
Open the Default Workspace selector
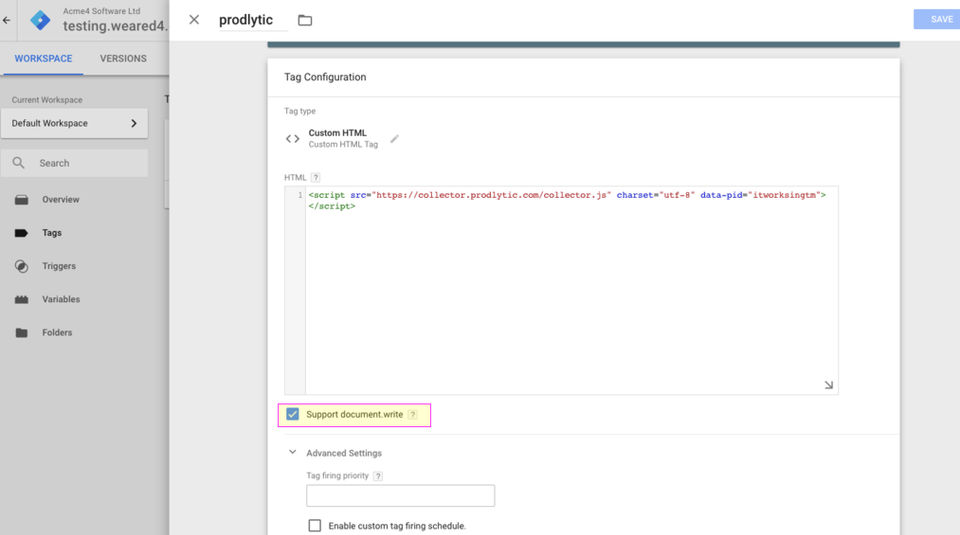tap(74, 123)
